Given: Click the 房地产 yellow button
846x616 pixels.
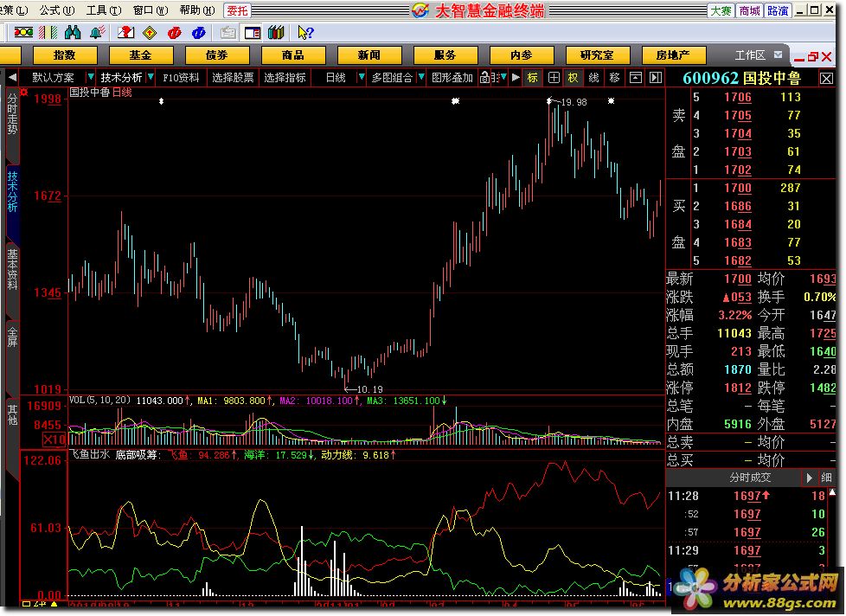Looking at the screenshot, I should (x=673, y=55).
